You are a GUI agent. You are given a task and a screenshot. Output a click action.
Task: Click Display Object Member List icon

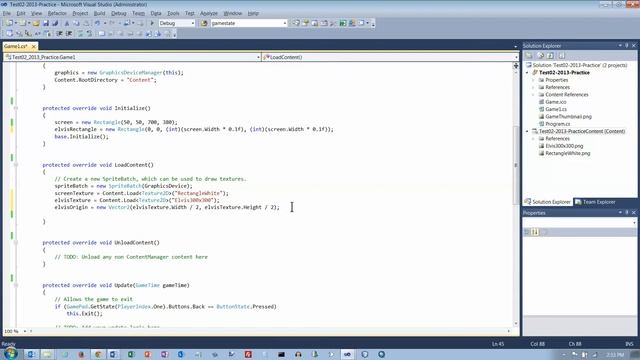point(9,34)
